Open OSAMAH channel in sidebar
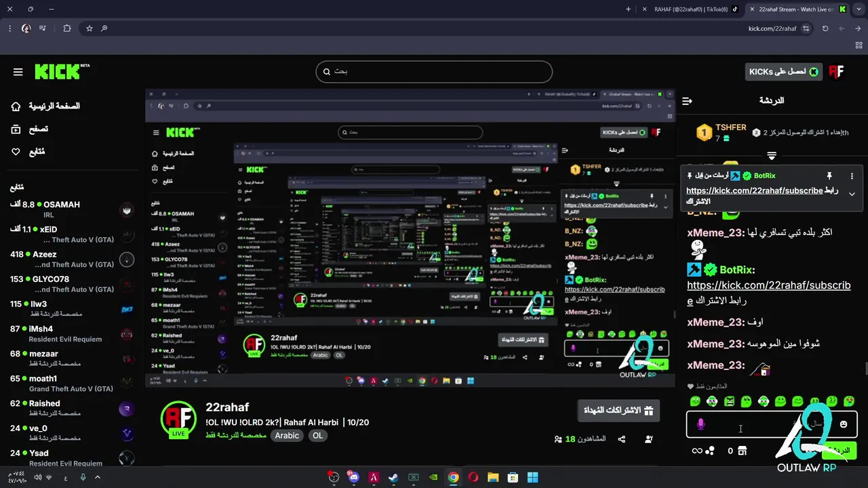 point(72,209)
